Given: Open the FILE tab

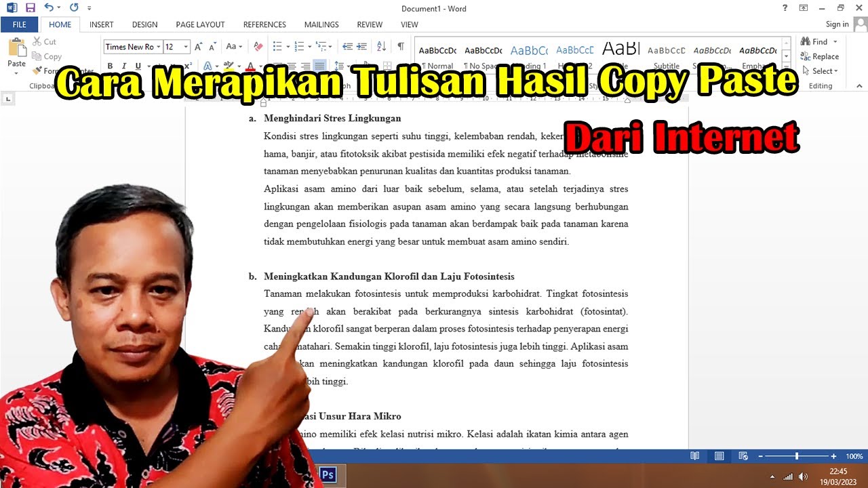Looking at the screenshot, I should (x=20, y=24).
